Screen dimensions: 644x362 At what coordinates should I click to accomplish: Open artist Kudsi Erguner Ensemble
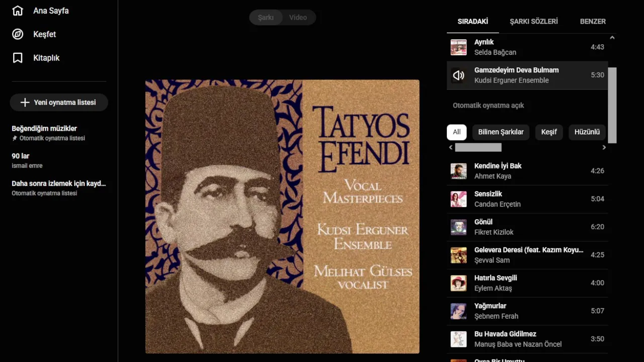pos(511,80)
